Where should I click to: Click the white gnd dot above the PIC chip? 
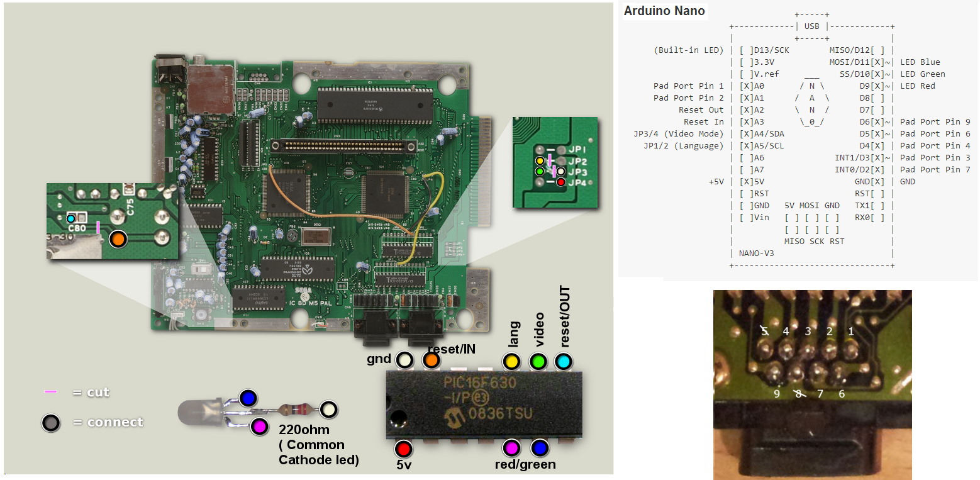click(x=404, y=360)
